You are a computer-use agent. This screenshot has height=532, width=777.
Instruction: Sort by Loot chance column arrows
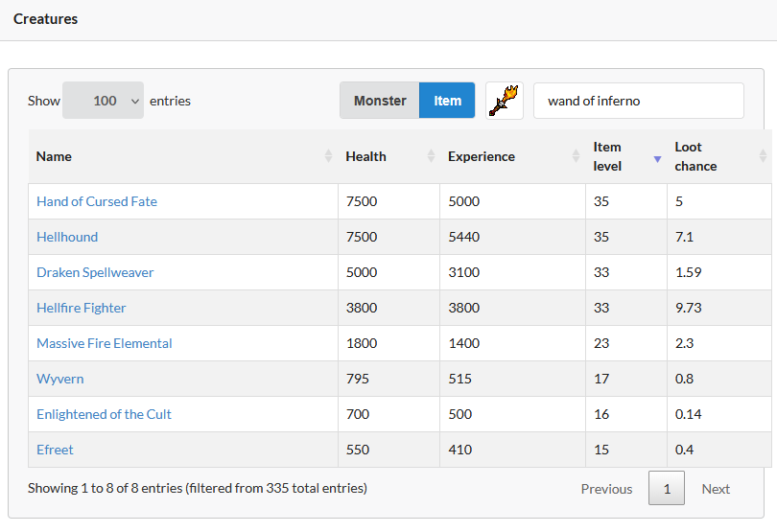pyautogui.click(x=763, y=156)
